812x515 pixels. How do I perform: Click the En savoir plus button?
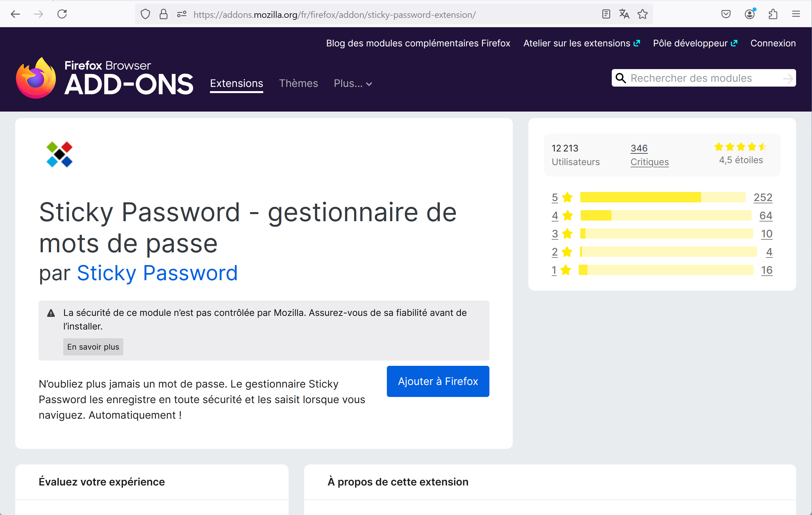[x=93, y=347]
